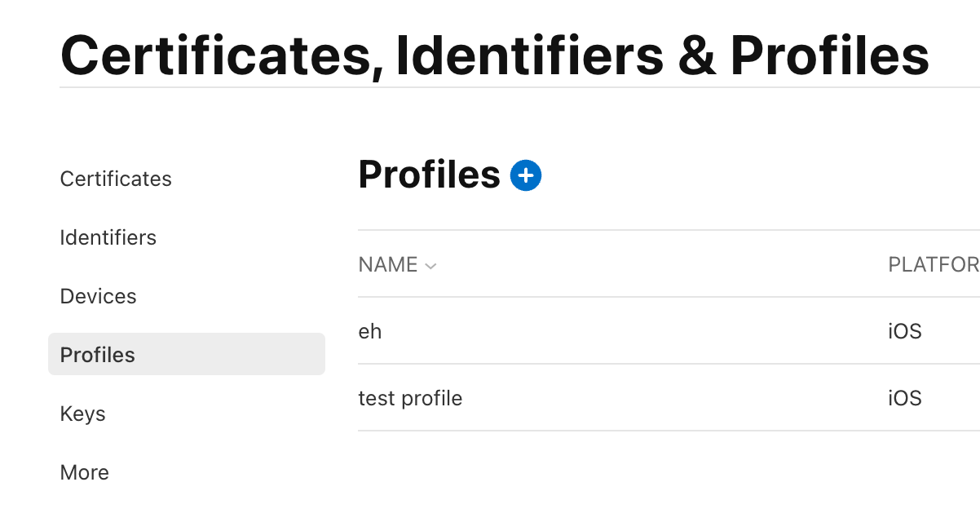
Task: Click the PLATFORM column header
Action: (933, 264)
